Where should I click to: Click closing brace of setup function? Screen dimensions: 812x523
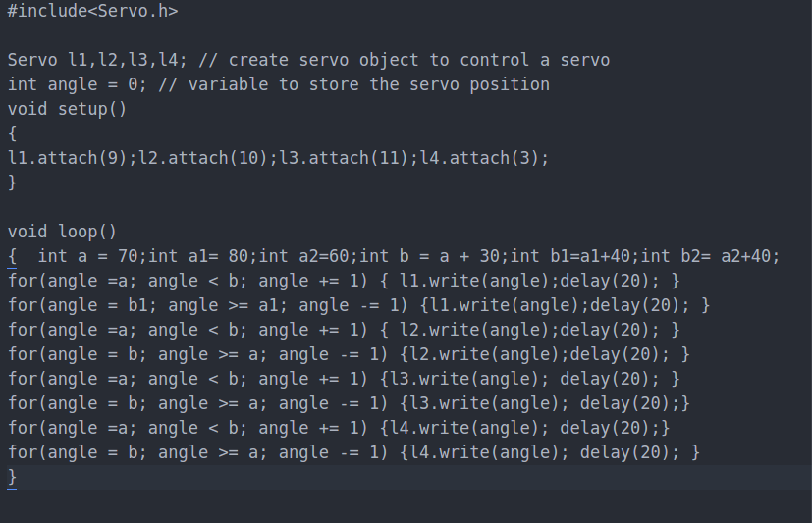12,183
